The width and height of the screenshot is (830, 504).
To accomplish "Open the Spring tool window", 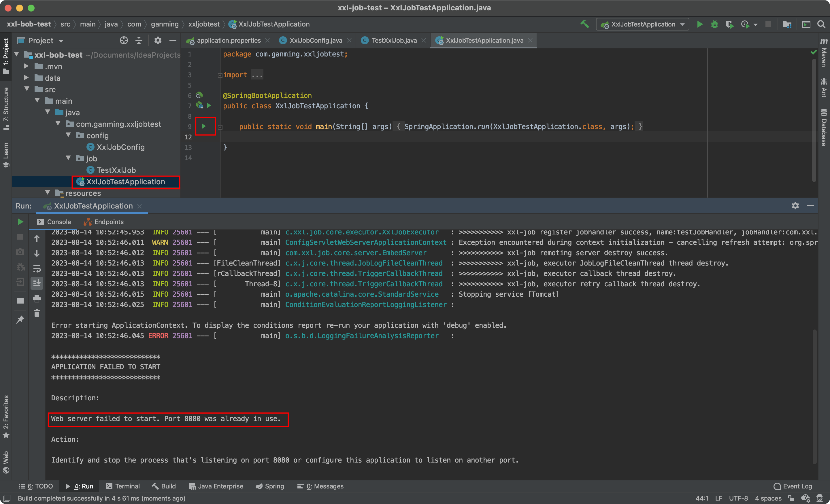I will (x=270, y=486).
